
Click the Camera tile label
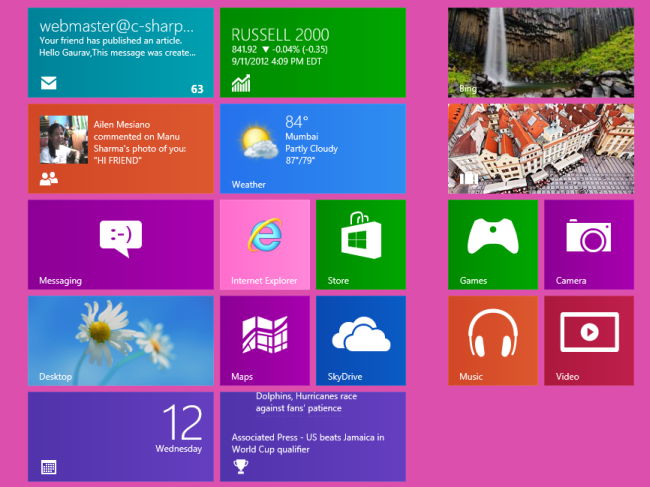pyautogui.click(x=571, y=281)
